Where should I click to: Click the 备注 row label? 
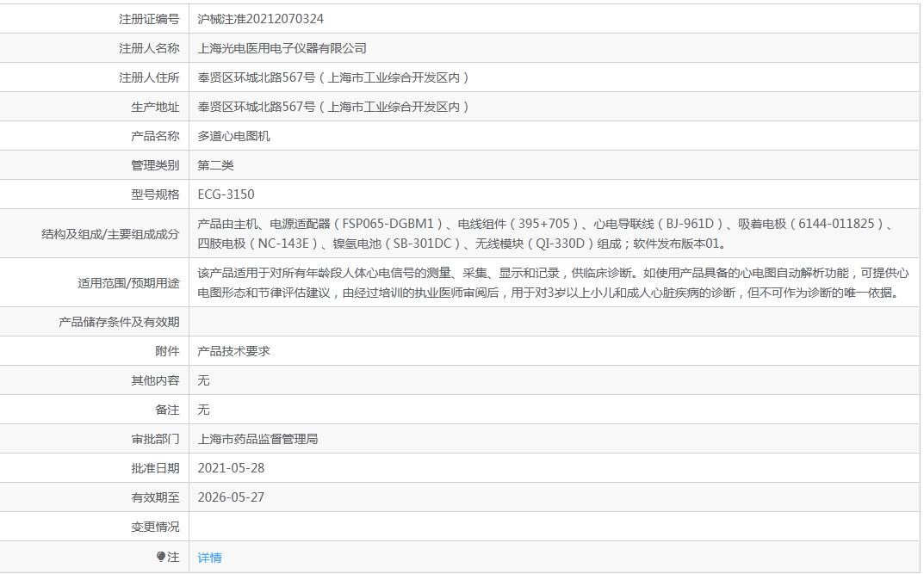[167, 410]
